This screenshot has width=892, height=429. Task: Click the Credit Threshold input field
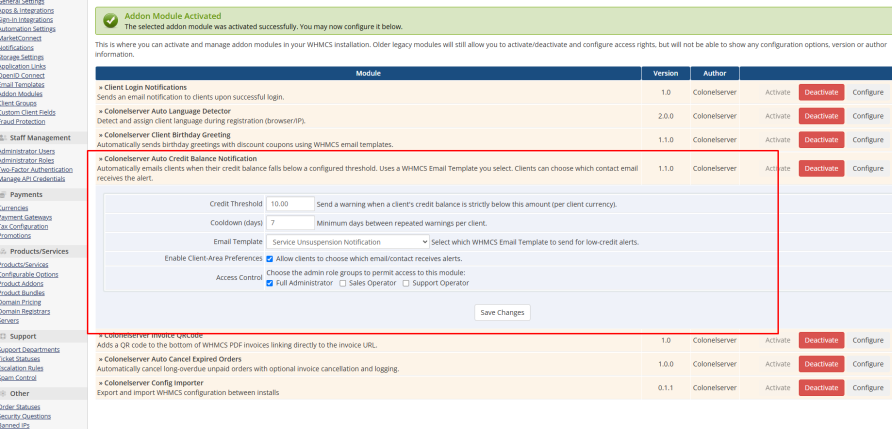(290, 204)
